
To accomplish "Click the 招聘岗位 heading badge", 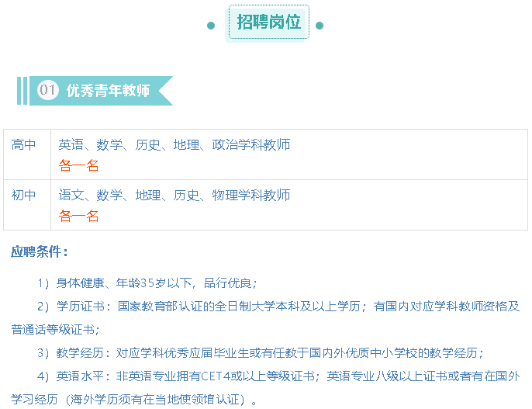I will click(x=268, y=23).
